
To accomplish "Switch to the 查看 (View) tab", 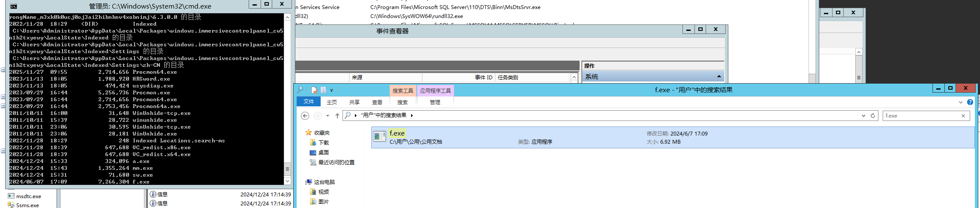I will [377, 102].
